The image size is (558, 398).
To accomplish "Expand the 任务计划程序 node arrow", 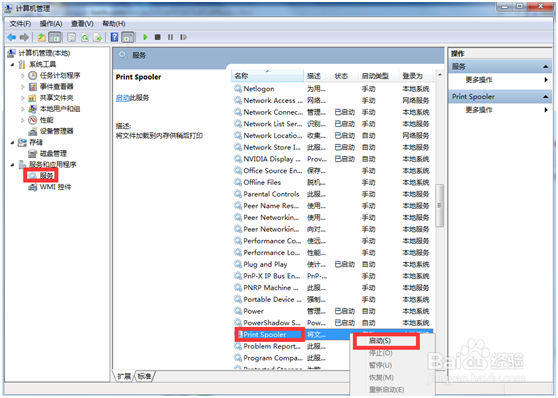I will coord(22,76).
